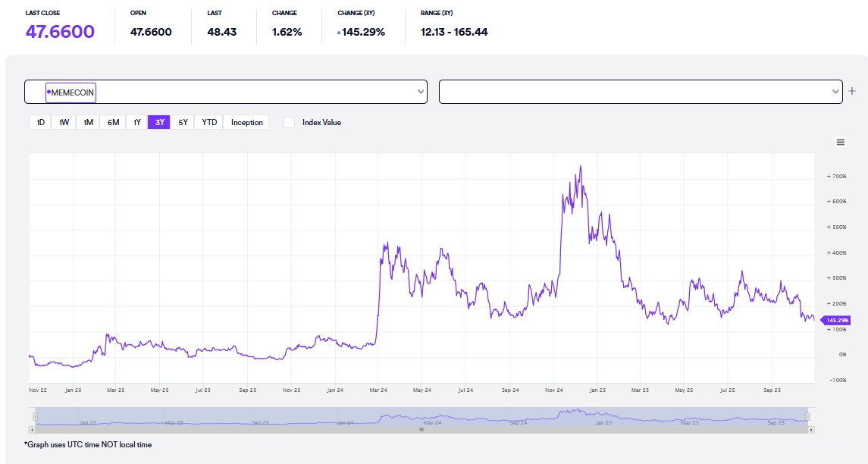Click the 145.29% current value label
868x464 pixels.
[837, 321]
